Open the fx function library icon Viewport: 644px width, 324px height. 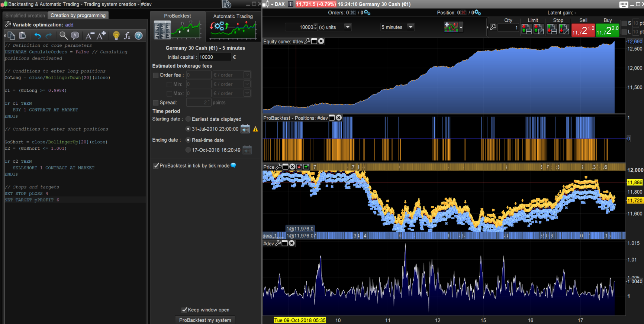click(x=127, y=36)
